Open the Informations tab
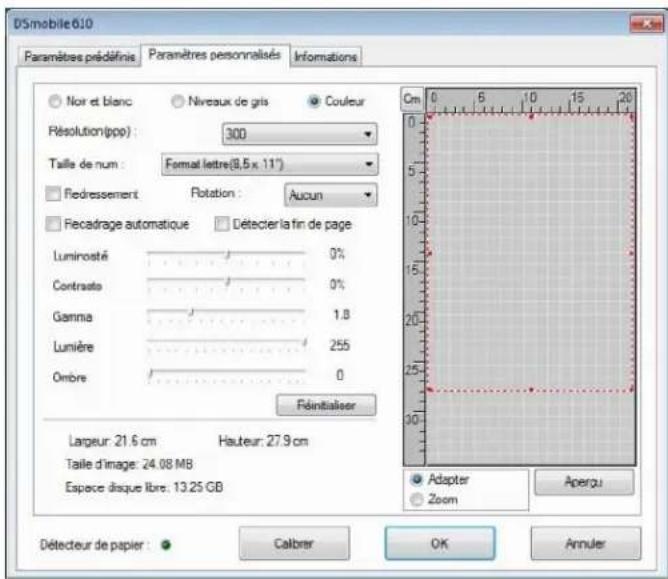 [x=325, y=57]
